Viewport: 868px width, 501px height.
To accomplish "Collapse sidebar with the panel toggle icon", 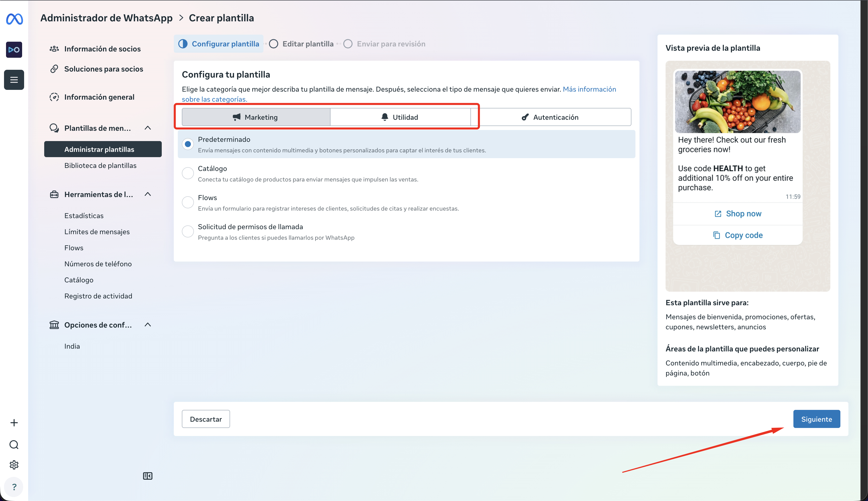I will [148, 476].
